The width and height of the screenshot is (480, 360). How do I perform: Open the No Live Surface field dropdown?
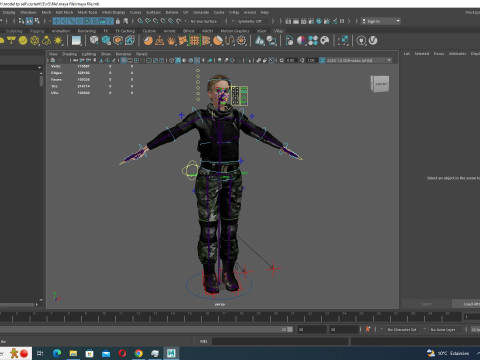click(205, 21)
